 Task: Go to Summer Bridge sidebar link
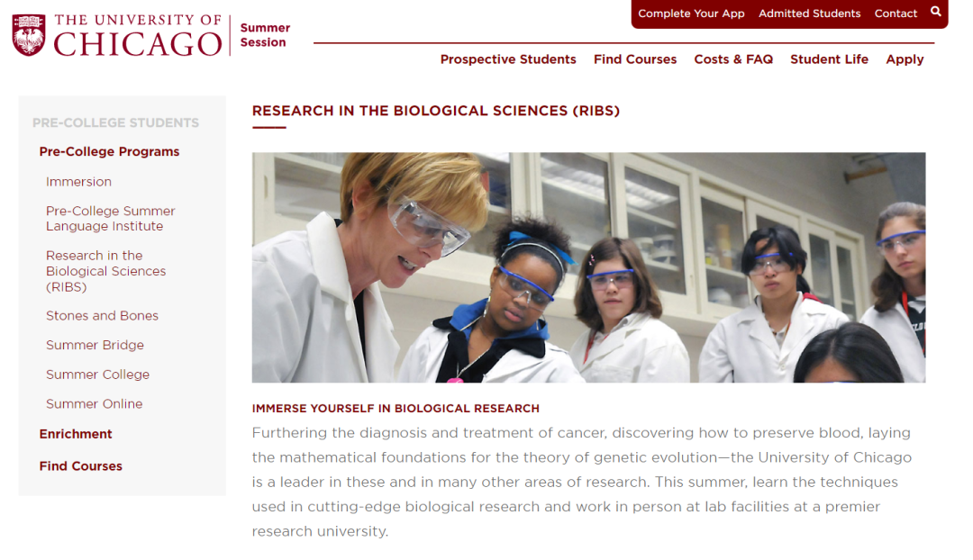pyautogui.click(x=95, y=345)
